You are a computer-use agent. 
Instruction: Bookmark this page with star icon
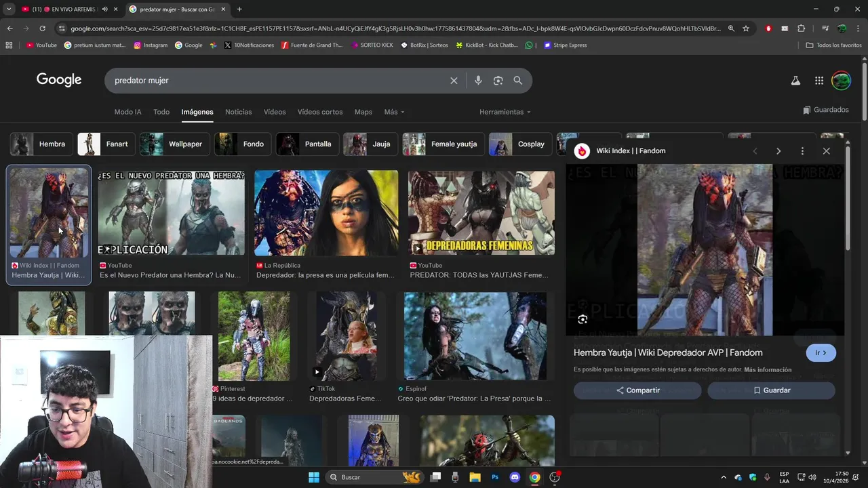click(x=746, y=28)
